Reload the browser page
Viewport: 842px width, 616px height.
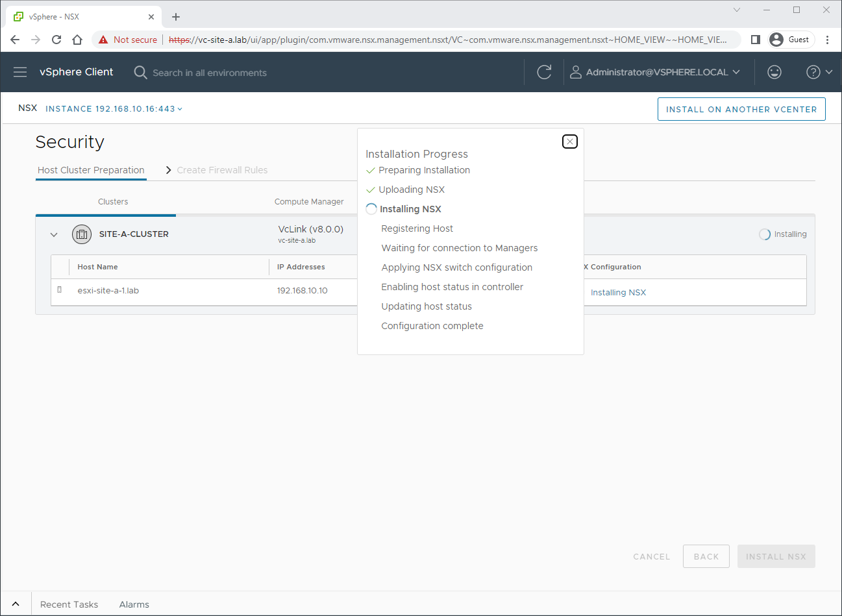(x=56, y=40)
